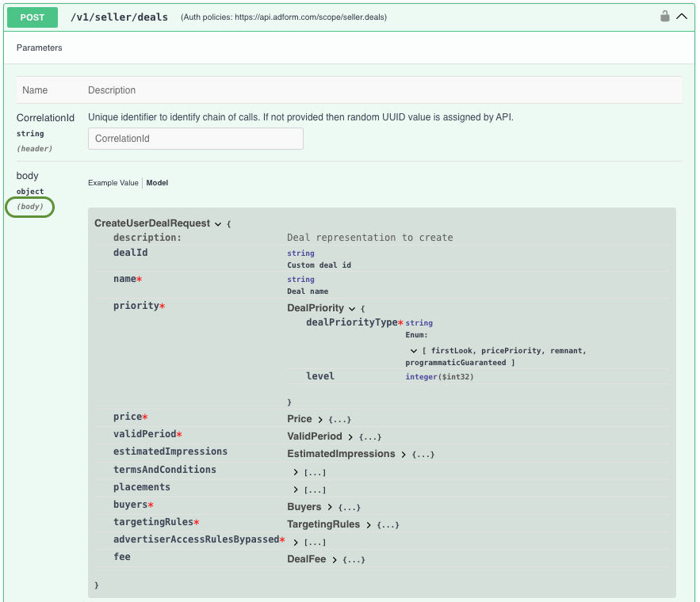Click the fee property name
This screenshot has height=602, width=700.
click(x=122, y=557)
